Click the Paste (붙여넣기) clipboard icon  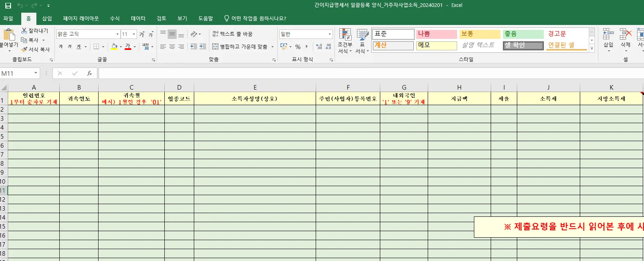pos(9,34)
